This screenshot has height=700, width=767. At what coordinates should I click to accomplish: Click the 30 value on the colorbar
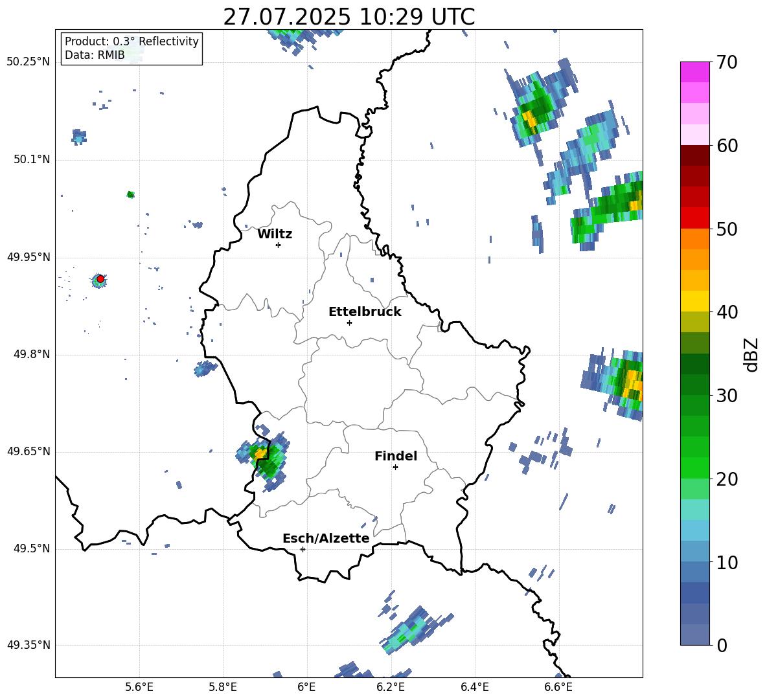pyautogui.click(x=727, y=396)
